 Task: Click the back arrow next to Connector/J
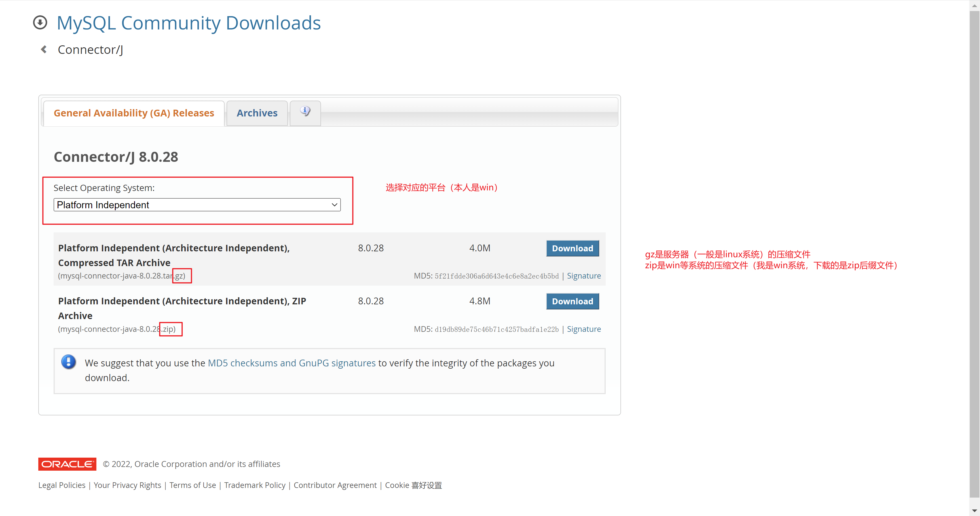(x=44, y=49)
